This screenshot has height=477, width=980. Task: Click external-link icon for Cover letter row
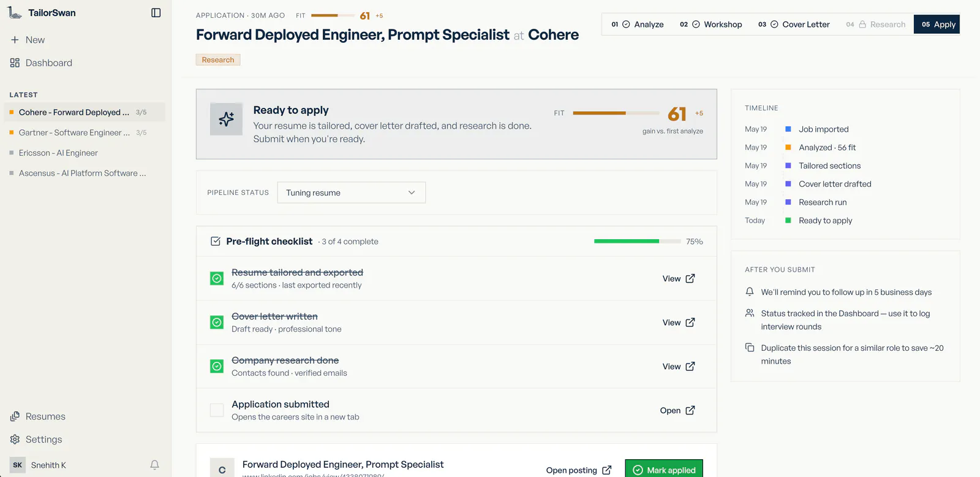point(690,322)
